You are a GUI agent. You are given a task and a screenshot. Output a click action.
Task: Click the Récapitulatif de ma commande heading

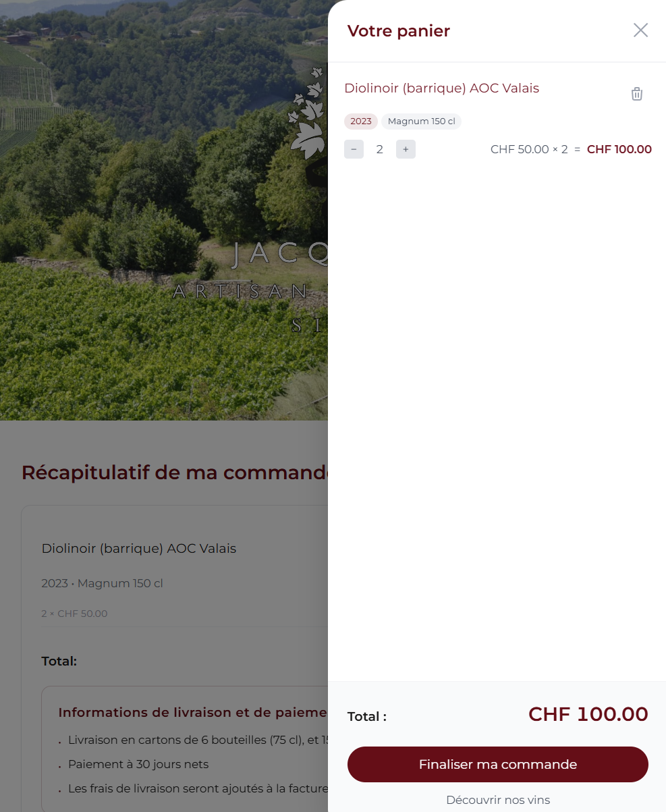[x=175, y=472]
